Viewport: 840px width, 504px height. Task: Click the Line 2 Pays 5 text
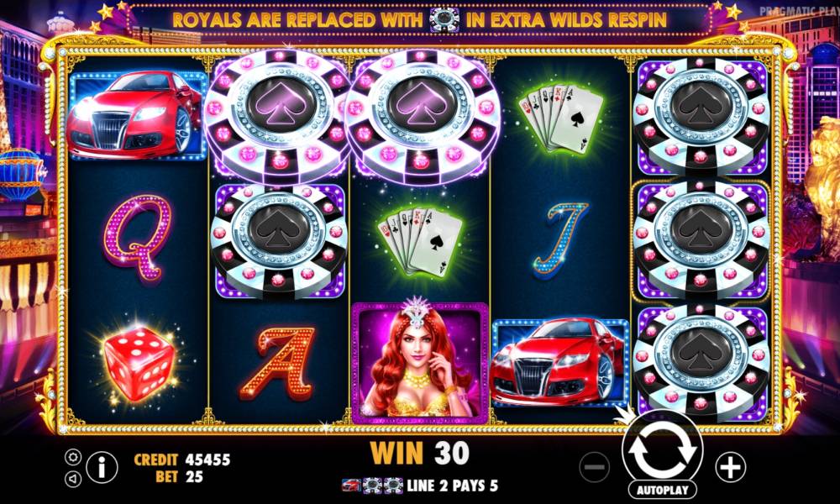[x=452, y=486]
